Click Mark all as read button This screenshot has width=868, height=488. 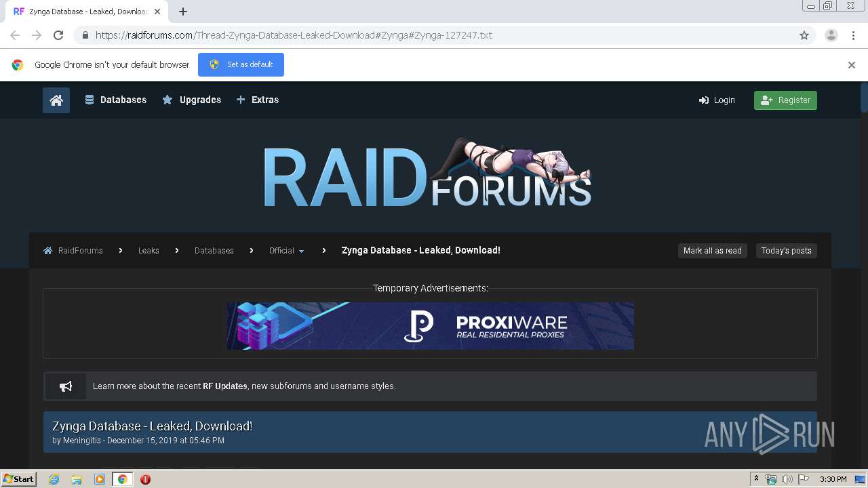[713, 251]
